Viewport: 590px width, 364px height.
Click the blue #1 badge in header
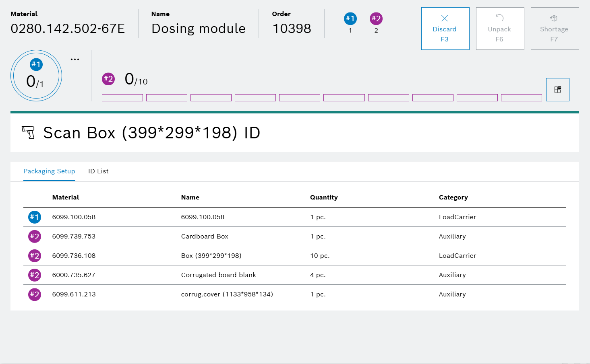click(350, 19)
